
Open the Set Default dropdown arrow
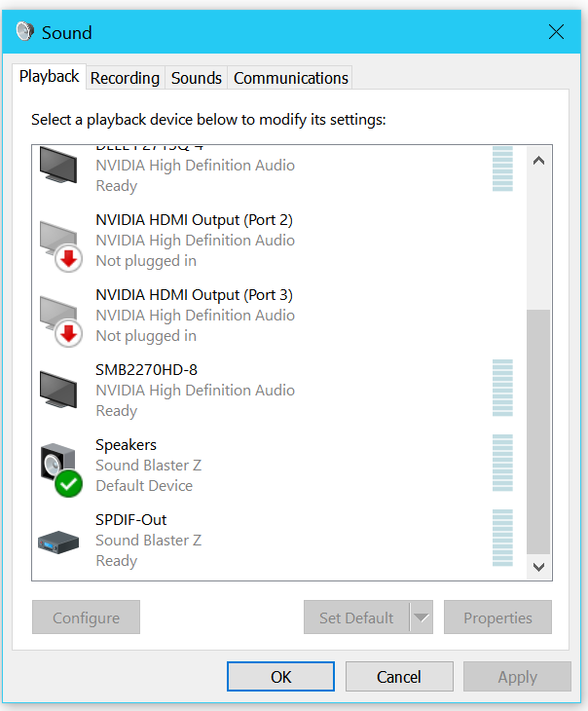(x=421, y=617)
